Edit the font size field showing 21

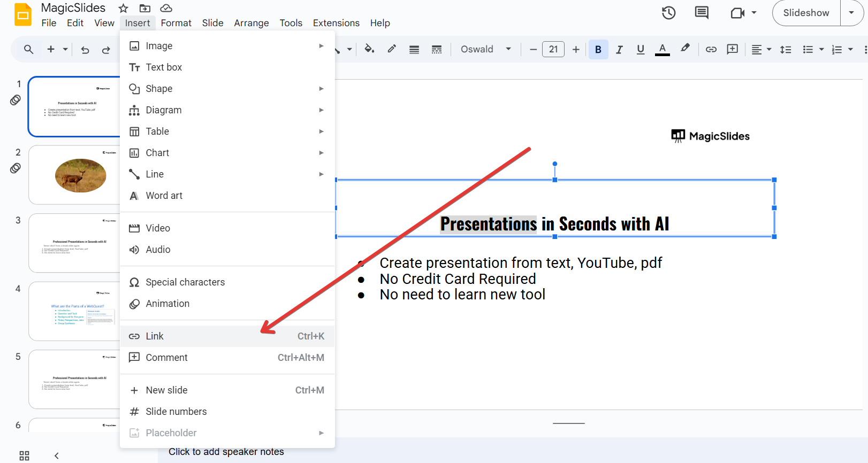tap(553, 49)
